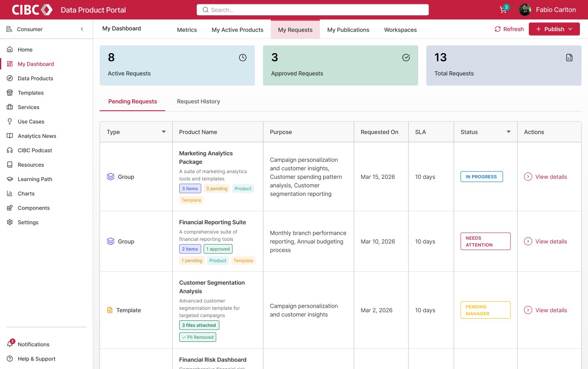Open the shopping cart icon
This screenshot has width=588, height=369.
tap(503, 10)
